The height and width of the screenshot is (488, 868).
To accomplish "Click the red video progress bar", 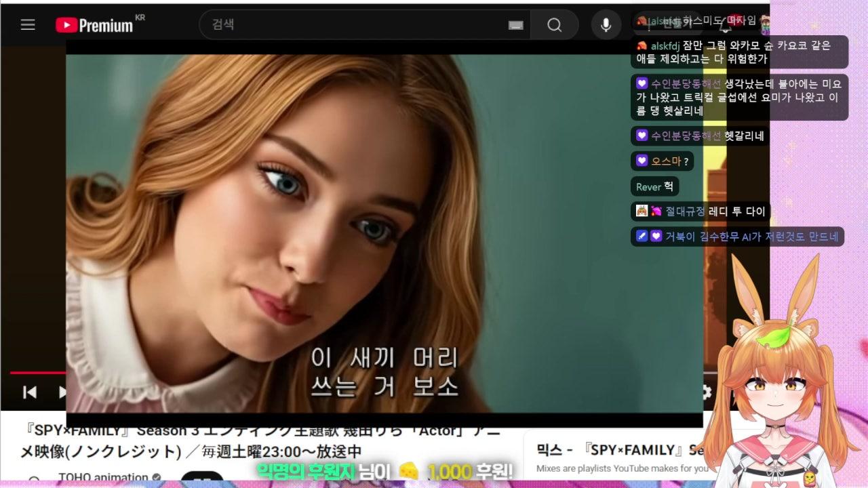I will click(x=37, y=372).
